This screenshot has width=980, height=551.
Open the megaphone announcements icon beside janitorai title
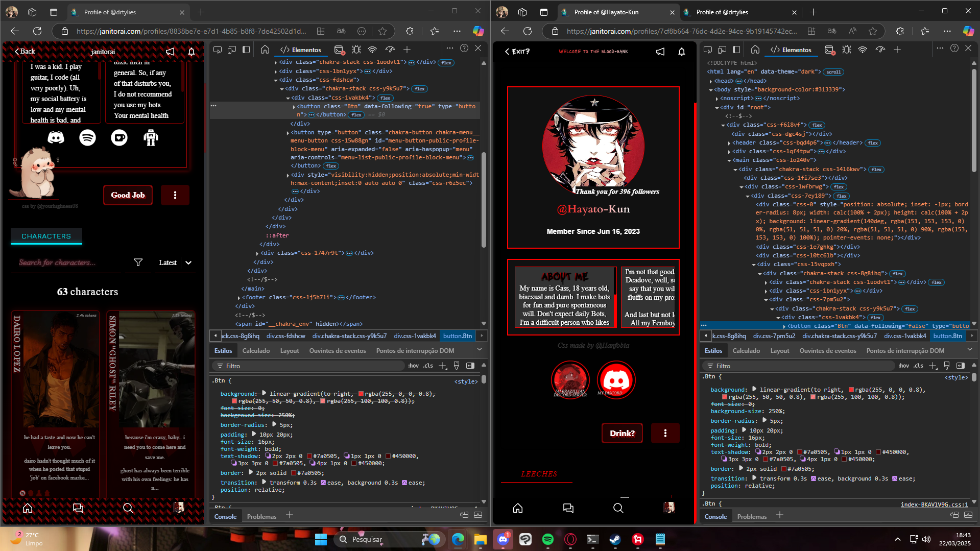[x=170, y=52]
